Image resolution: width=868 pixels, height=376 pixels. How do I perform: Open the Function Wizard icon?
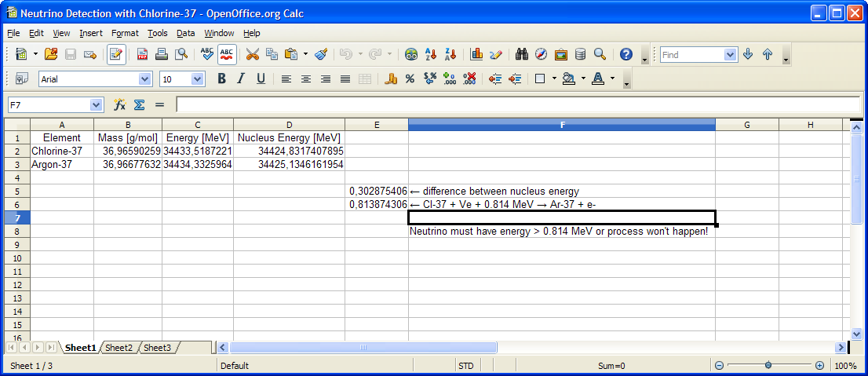point(120,104)
